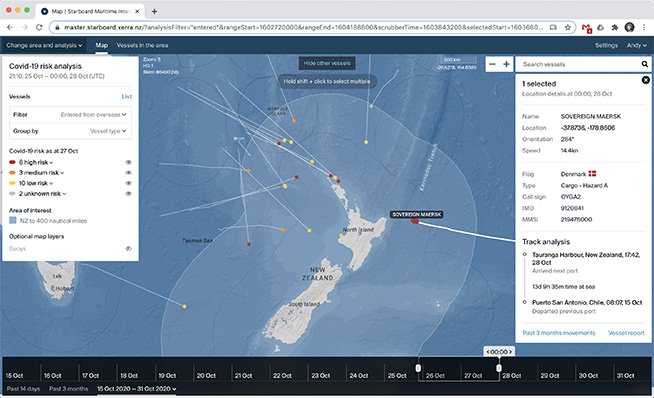The height and width of the screenshot is (398, 654).
Task: Click 30 Oct on the timeline
Action: [588, 375]
